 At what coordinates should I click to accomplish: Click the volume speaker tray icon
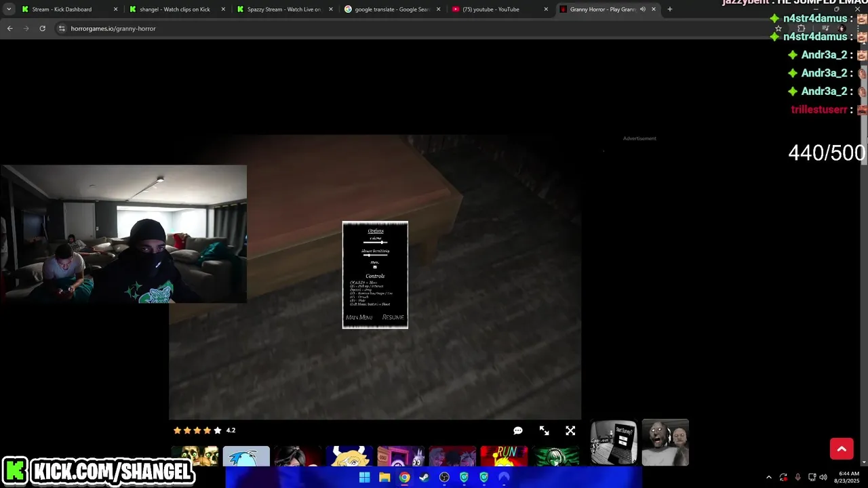tap(823, 477)
